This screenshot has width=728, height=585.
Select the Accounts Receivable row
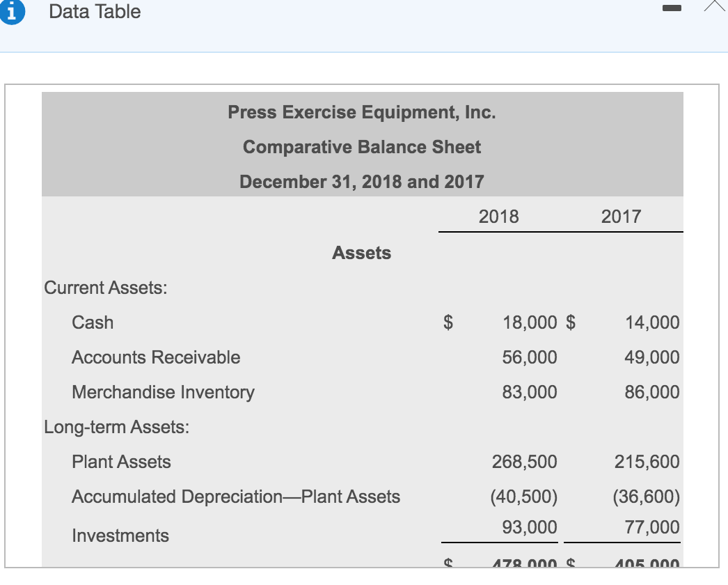tap(156, 357)
